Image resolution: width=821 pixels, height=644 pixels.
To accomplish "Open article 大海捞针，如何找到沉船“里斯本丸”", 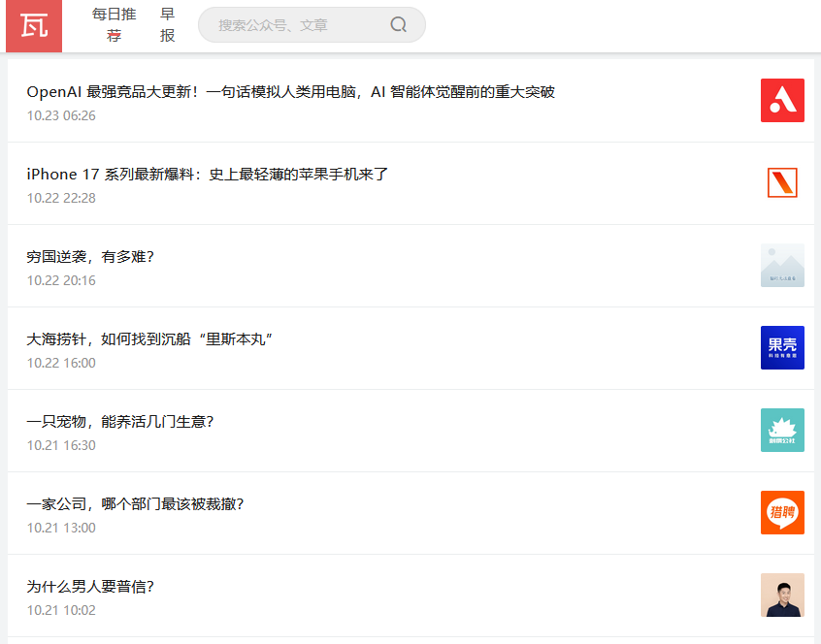I will 149,339.
